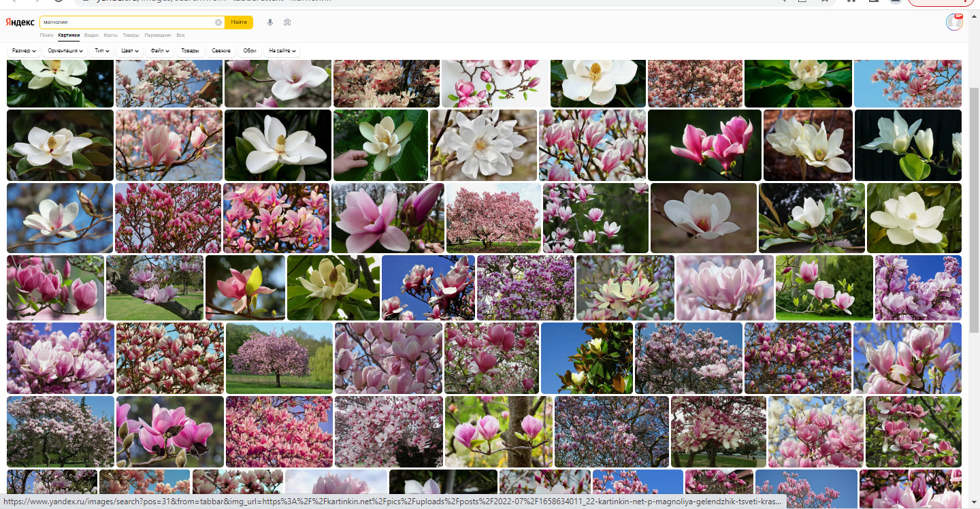Switch to the Переводчик tab
This screenshot has width=980, height=509.
point(158,35)
